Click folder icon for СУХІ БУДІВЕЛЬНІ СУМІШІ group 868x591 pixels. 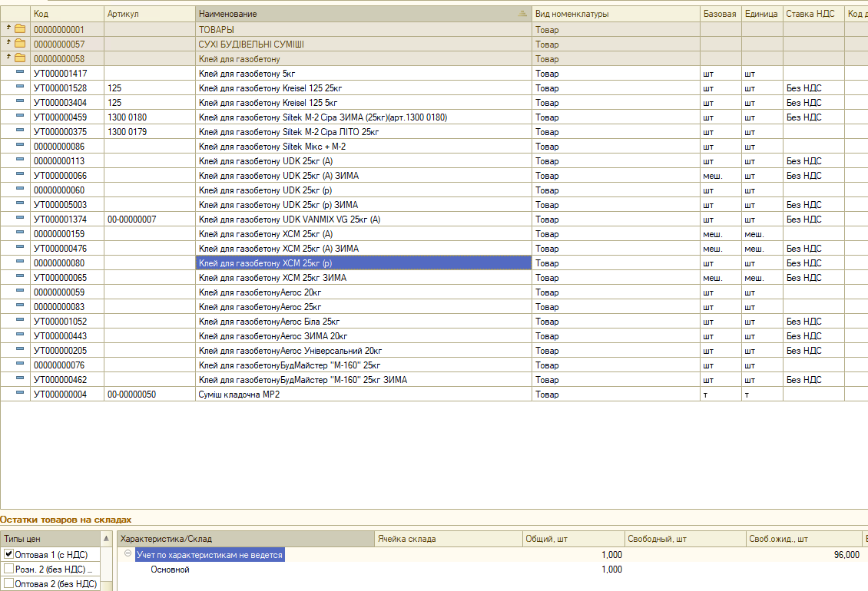pyautogui.click(x=20, y=43)
